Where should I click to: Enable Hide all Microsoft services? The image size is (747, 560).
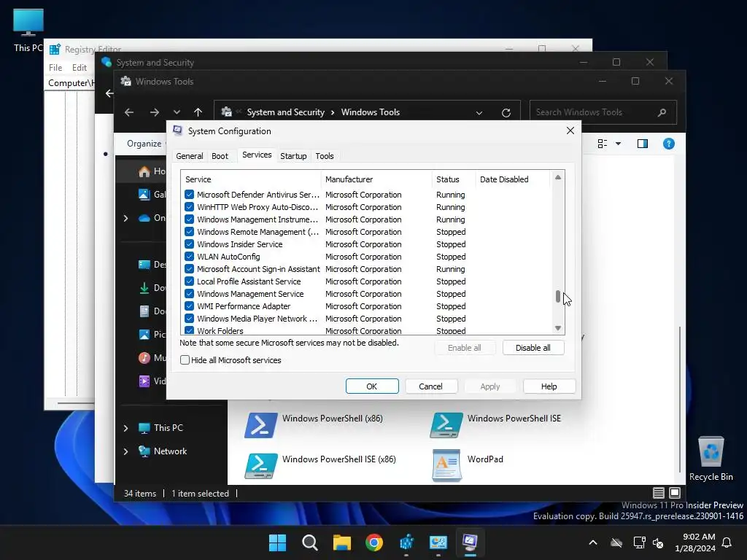(185, 360)
